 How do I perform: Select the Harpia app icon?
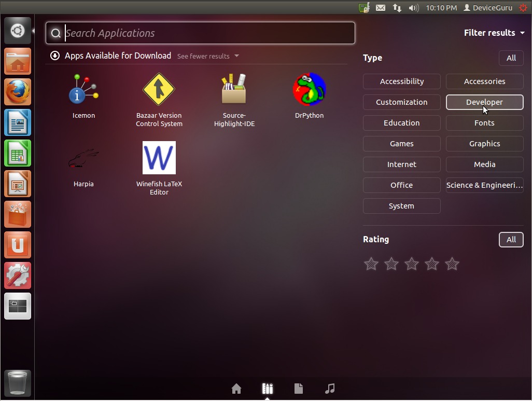tap(83, 158)
